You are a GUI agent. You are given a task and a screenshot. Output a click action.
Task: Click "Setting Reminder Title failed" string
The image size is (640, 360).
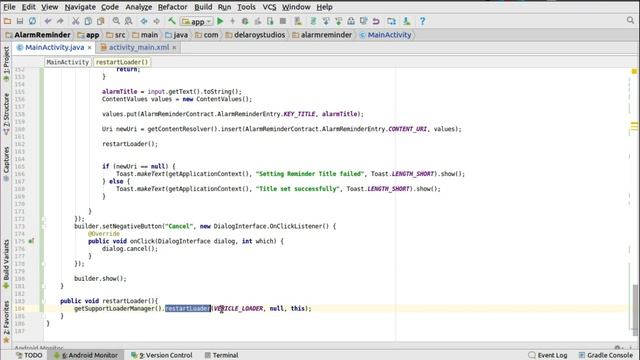pyautogui.click(x=310, y=174)
